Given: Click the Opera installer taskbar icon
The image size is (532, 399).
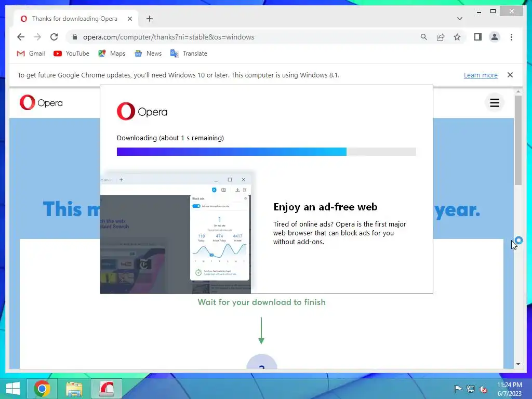Looking at the screenshot, I should pos(106,389).
